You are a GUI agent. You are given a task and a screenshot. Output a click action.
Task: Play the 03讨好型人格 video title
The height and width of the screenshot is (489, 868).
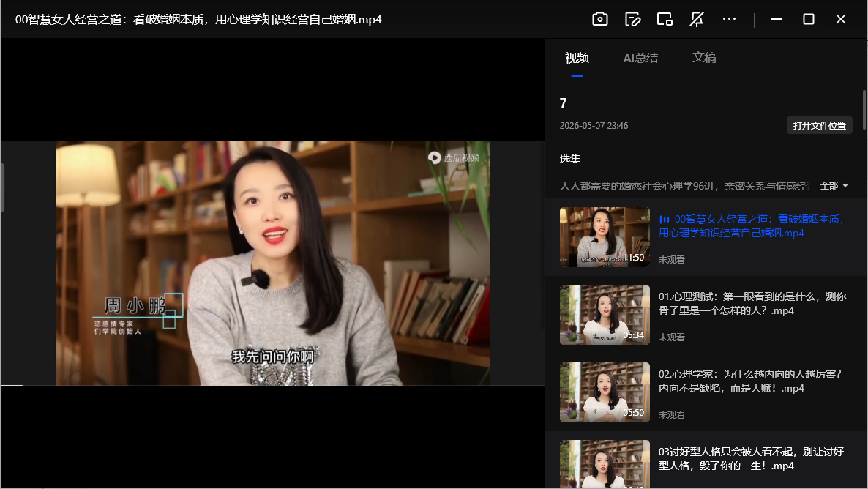tap(751, 458)
